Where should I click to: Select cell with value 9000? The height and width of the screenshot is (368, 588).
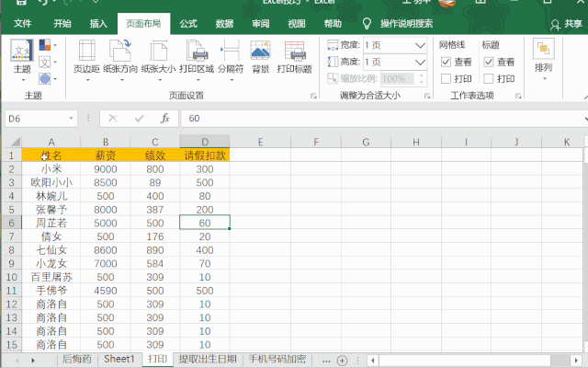(x=106, y=169)
